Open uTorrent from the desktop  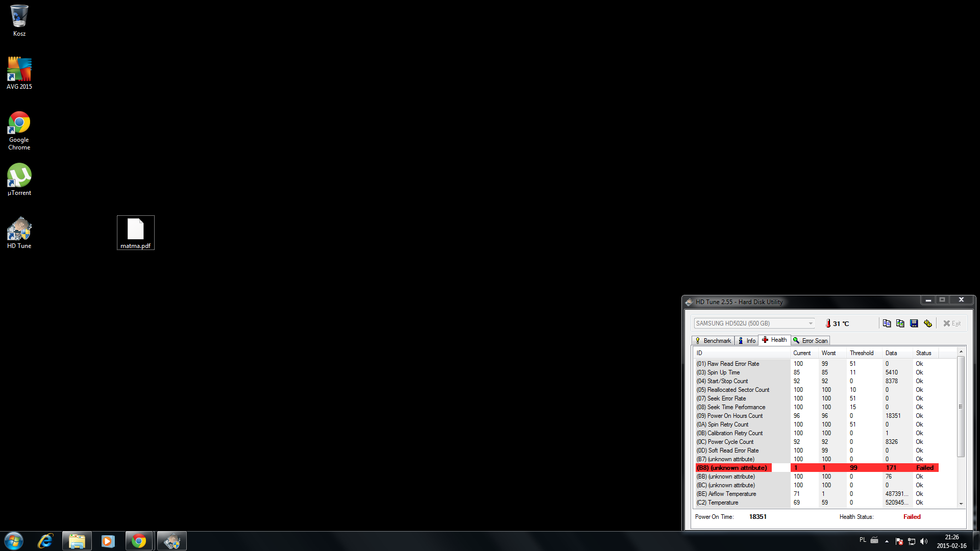[x=19, y=176]
